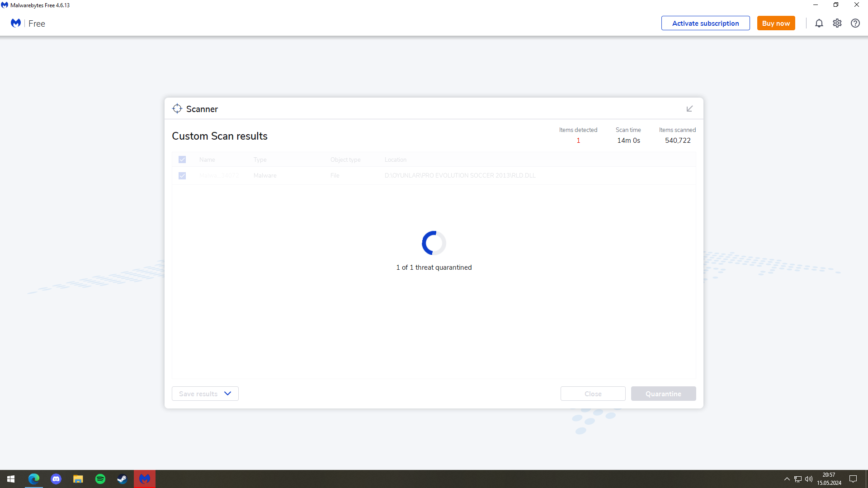Open Discord from the taskbar
Image resolution: width=868 pixels, height=488 pixels.
56,479
